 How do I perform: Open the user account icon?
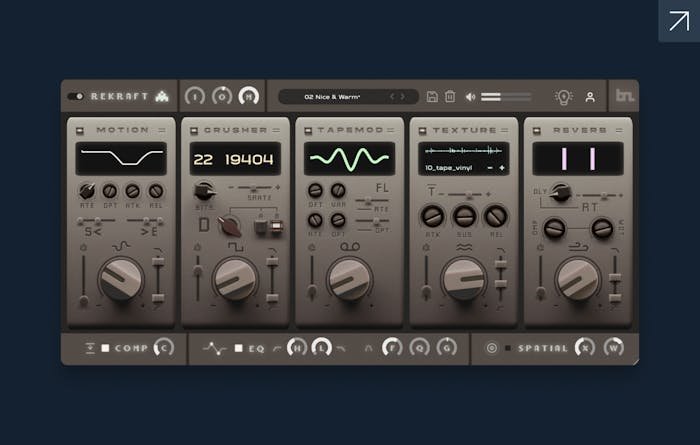tap(590, 97)
